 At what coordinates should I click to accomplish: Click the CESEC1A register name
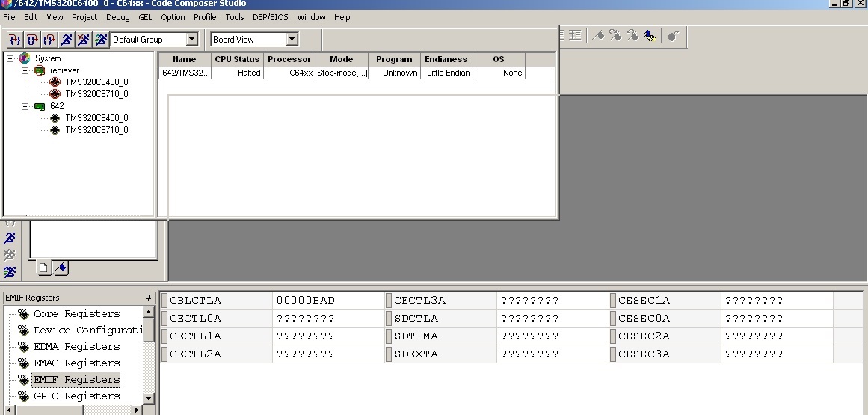point(644,301)
